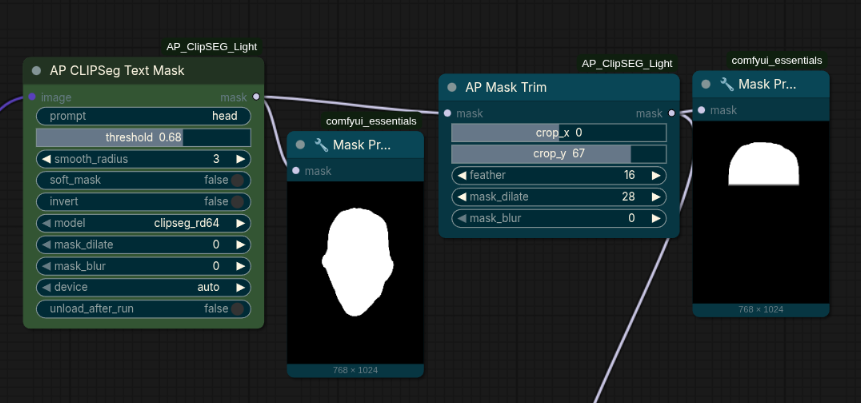Toggle the soft_mask switch
Viewport: 861px width, 403px height.
pos(237,180)
